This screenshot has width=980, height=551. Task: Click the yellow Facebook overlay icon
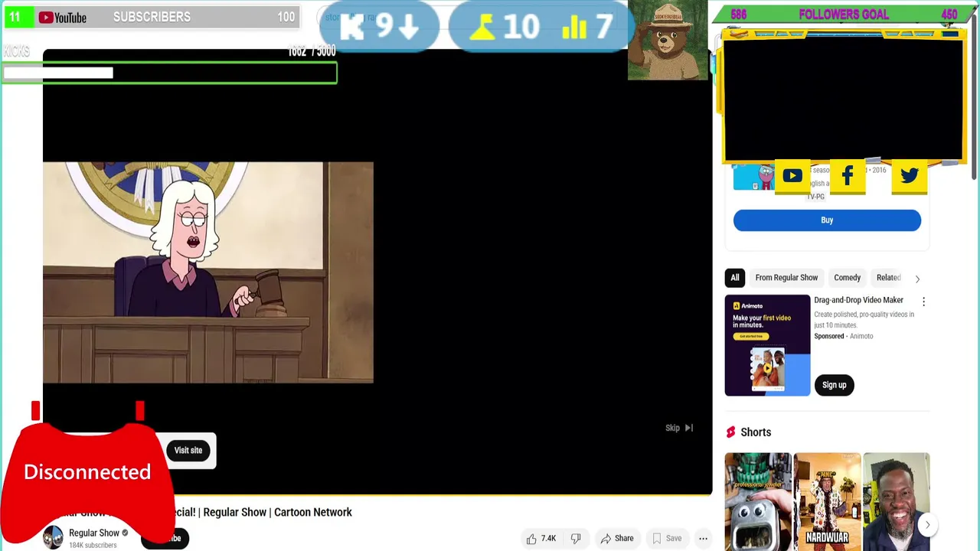tap(848, 177)
